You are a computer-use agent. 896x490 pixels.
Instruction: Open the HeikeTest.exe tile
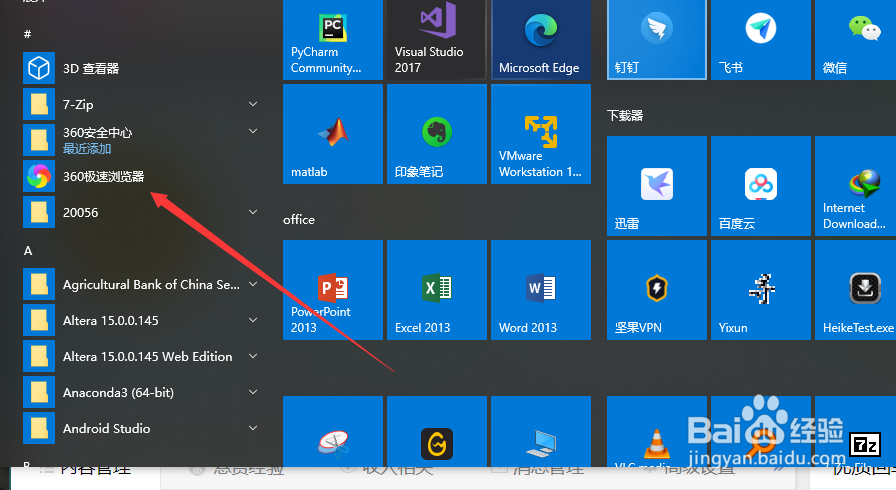(855, 290)
